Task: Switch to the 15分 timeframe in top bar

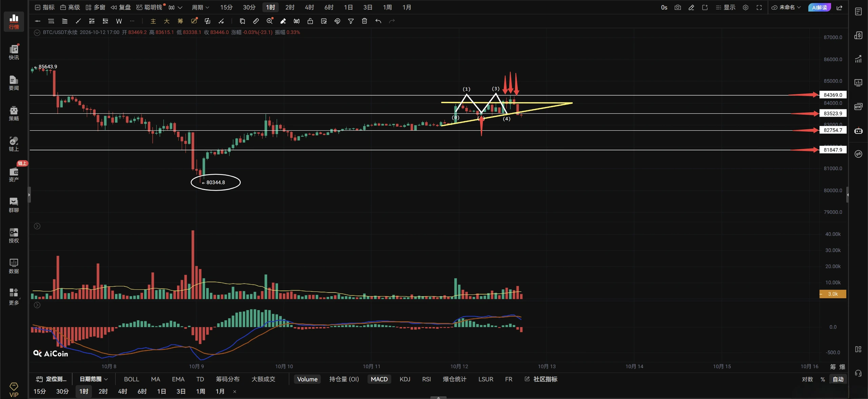Action: tap(226, 7)
